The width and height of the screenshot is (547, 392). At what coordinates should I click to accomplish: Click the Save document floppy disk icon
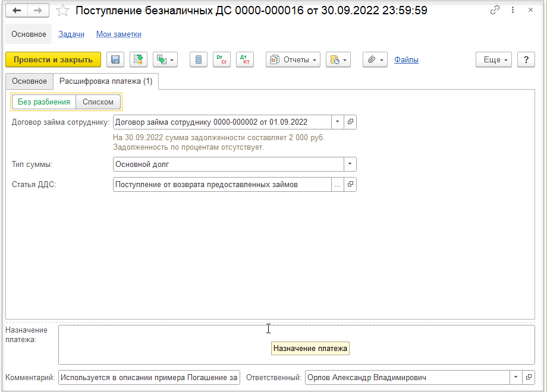click(x=115, y=59)
